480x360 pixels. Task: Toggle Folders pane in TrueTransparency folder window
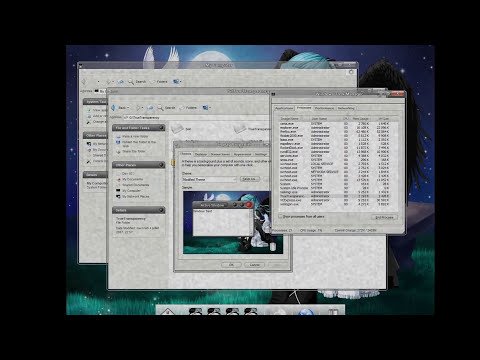click(188, 108)
